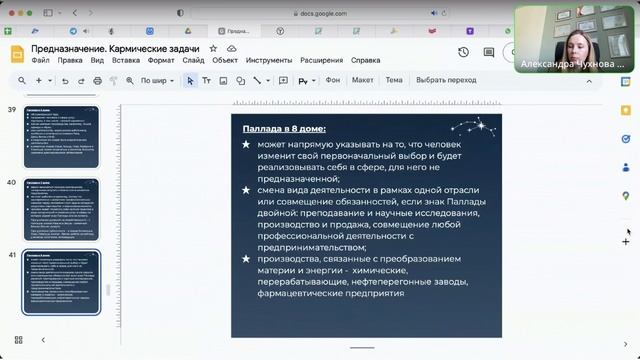Add a comment from toolbar

[283, 80]
